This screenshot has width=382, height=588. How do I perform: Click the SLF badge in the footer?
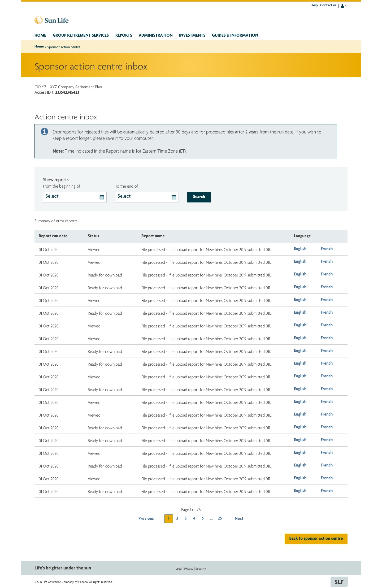339,582
